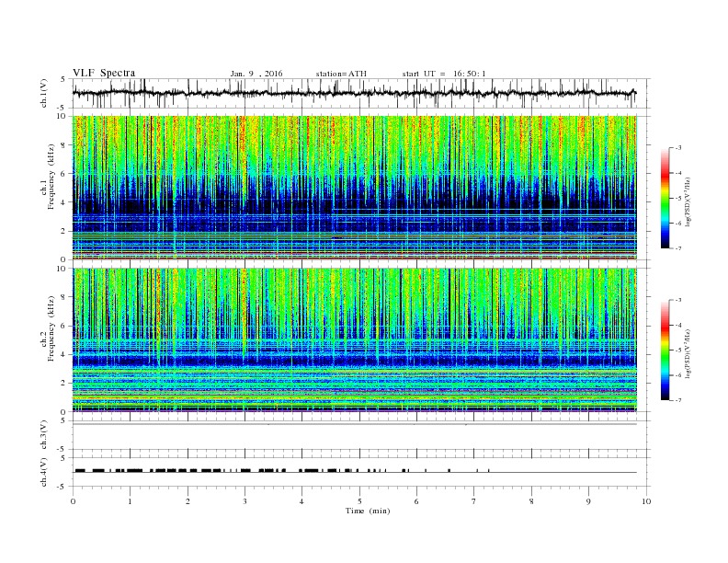
Task: Click the "8" kHz tick of ch.2 spectrogram
Action: point(64,297)
